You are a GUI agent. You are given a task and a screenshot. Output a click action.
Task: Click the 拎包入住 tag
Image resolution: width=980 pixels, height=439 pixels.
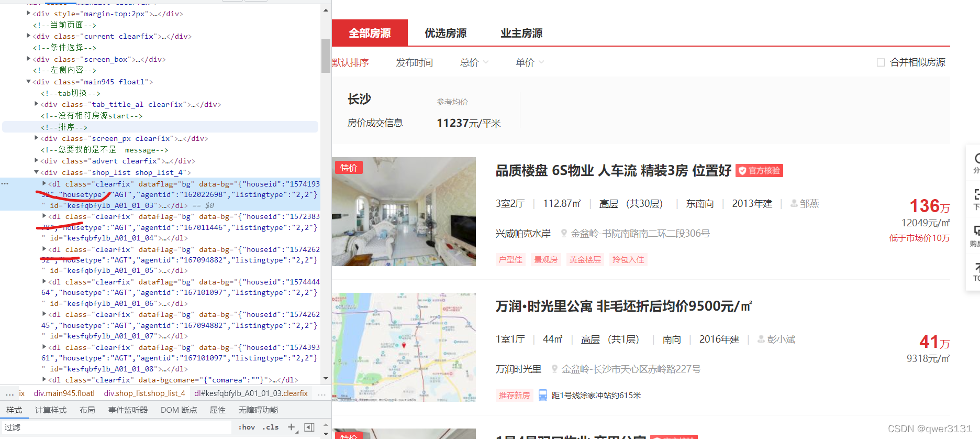coord(628,259)
